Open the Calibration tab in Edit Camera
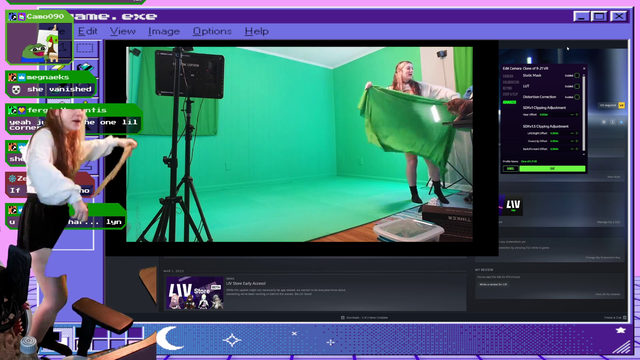 click(511, 82)
